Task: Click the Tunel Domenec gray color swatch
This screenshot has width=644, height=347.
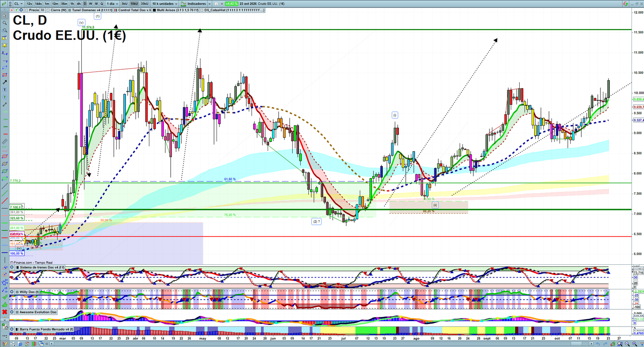Action: pos(70,10)
